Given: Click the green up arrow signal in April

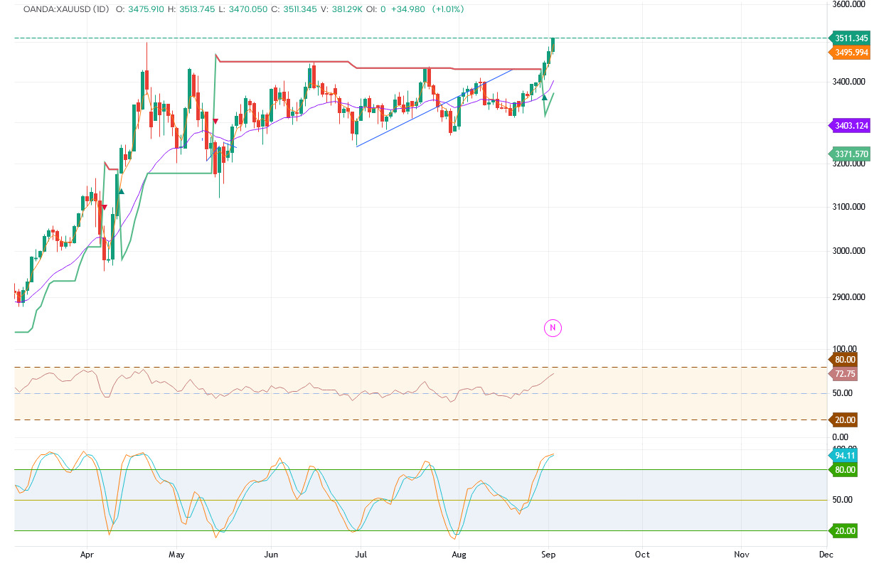Looking at the screenshot, I should (122, 191).
